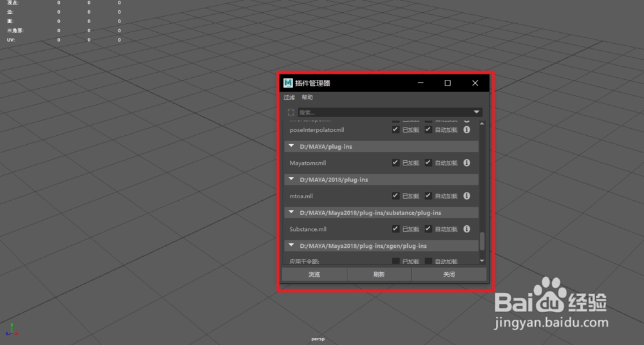Disable 自动加载 for mtoa.mll

click(x=428, y=196)
